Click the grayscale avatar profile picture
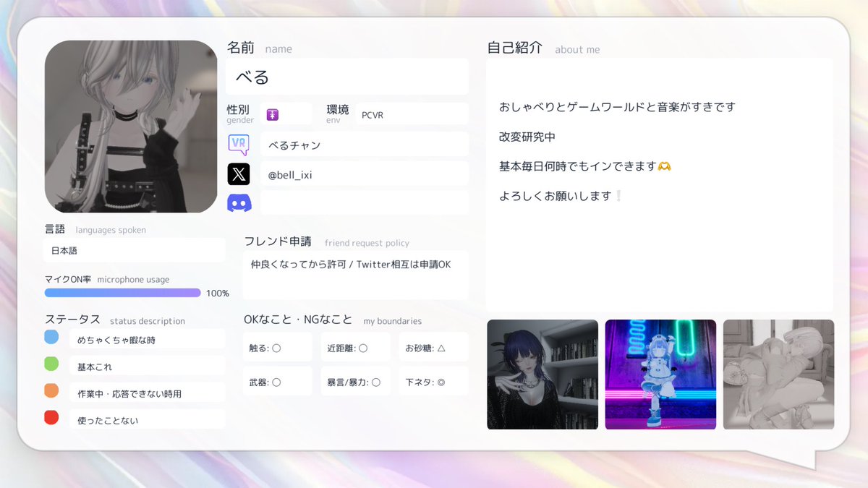868x488 pixels. tap(131, 127)
